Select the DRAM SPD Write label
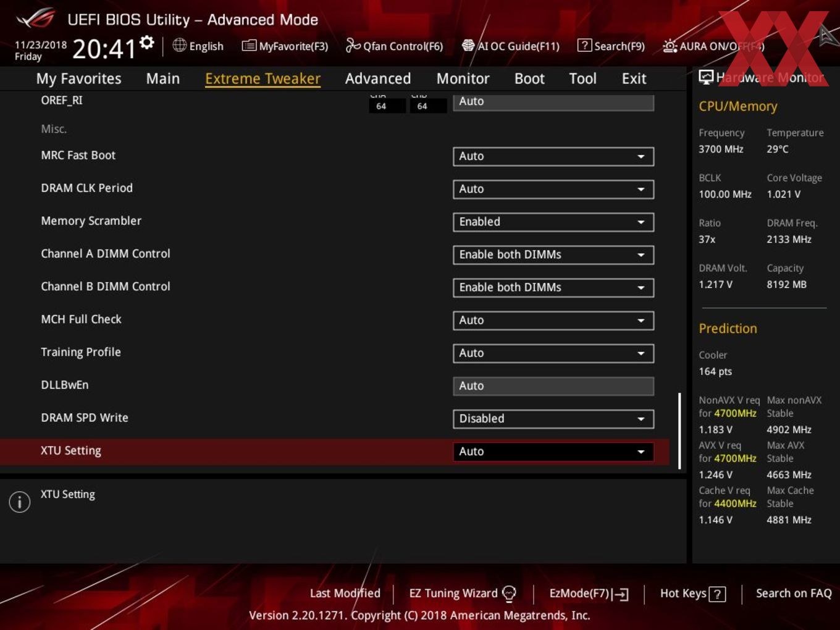 [x=85, y=418]
